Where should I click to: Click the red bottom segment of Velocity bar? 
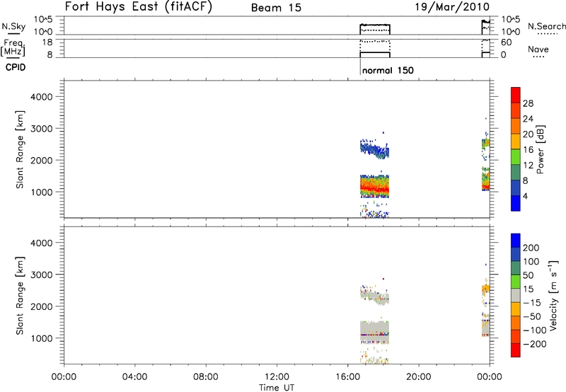tap(516, 350)
